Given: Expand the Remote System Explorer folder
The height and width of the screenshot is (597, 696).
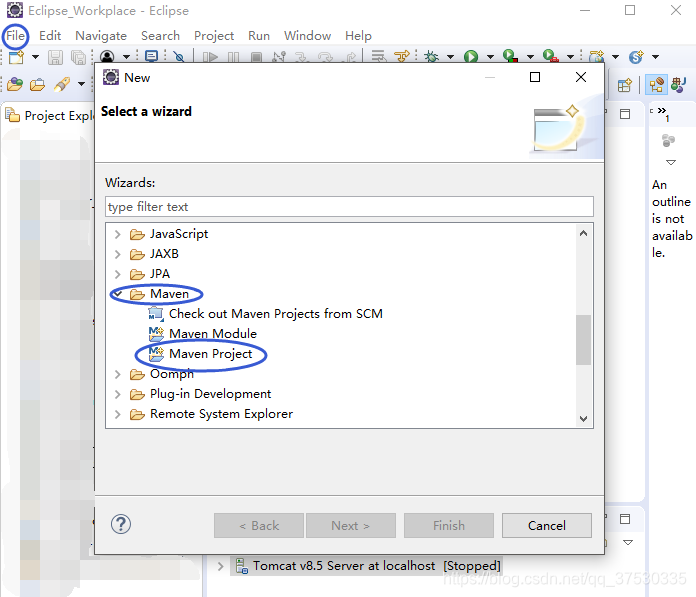Looking at the screenshot, I should point(118,414).
